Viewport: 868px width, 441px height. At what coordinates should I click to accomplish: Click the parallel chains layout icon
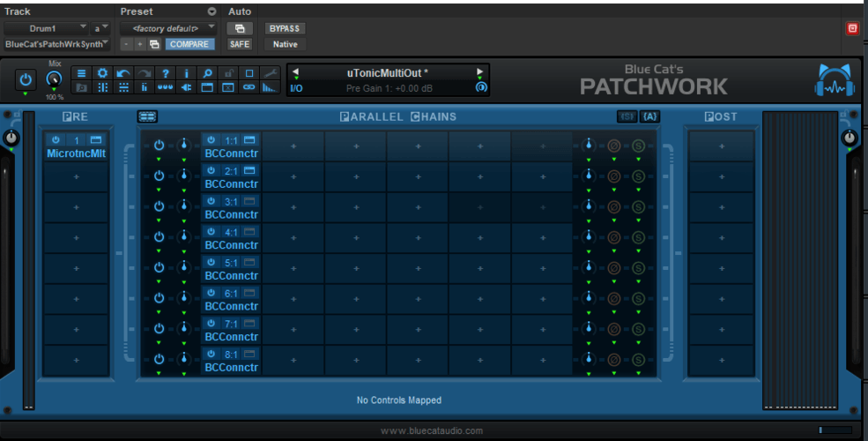[x=147, y=116]
